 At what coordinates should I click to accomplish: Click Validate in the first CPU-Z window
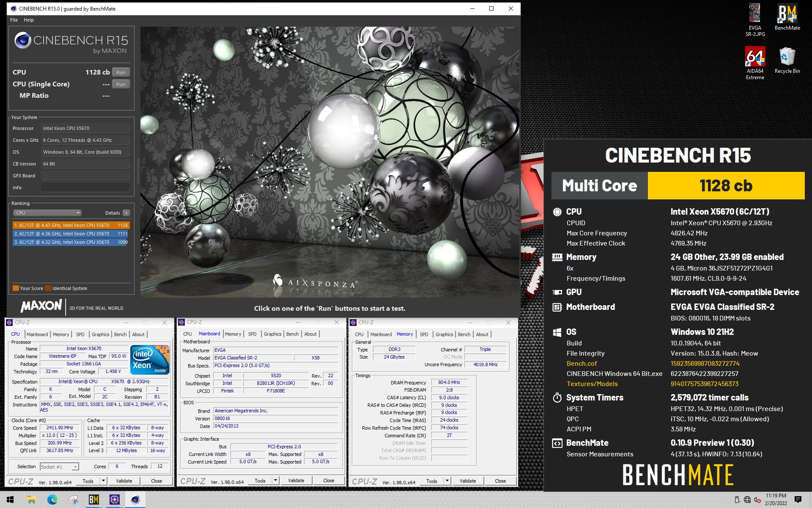coord(124,481)
